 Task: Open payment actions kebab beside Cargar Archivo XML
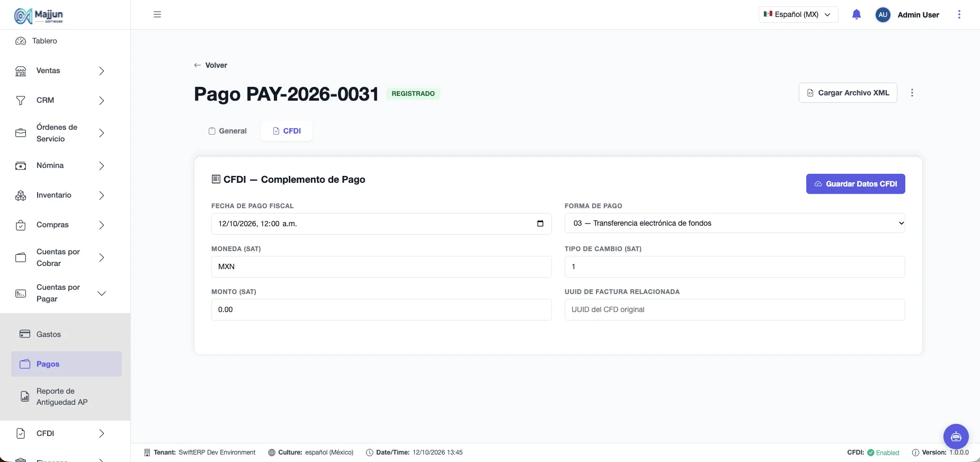click(912, 93)
